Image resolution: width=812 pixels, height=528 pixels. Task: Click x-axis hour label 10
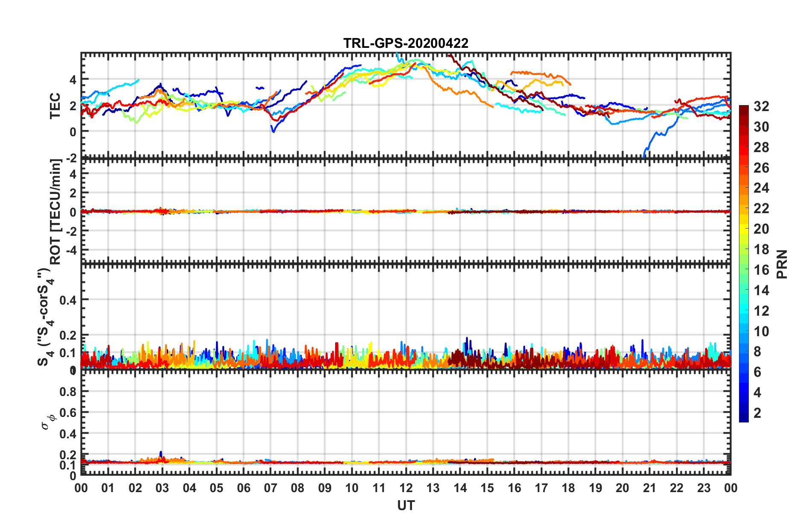coord(352,488)
